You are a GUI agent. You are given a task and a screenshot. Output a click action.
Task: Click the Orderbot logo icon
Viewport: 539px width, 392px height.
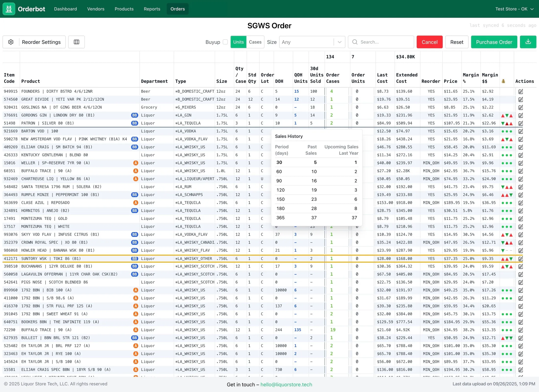pos(9,9)
